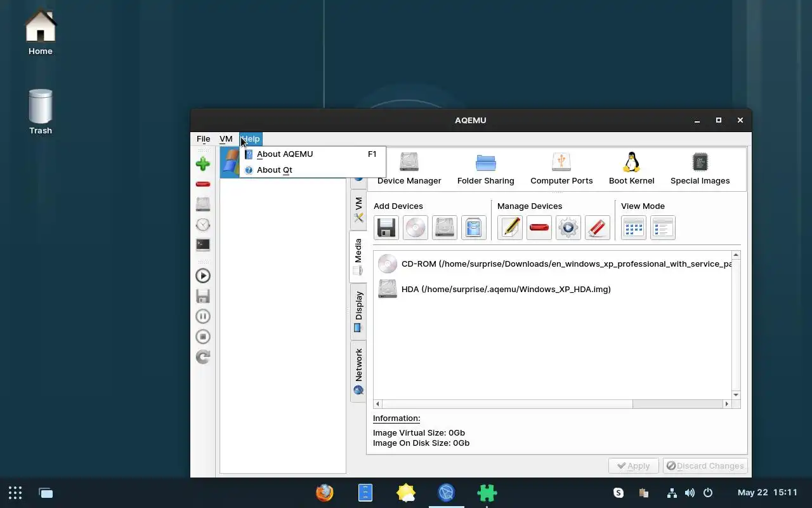Add a storage device under Add Devices
The width and height of the screenshot is (812, 508).
(474, 228)
